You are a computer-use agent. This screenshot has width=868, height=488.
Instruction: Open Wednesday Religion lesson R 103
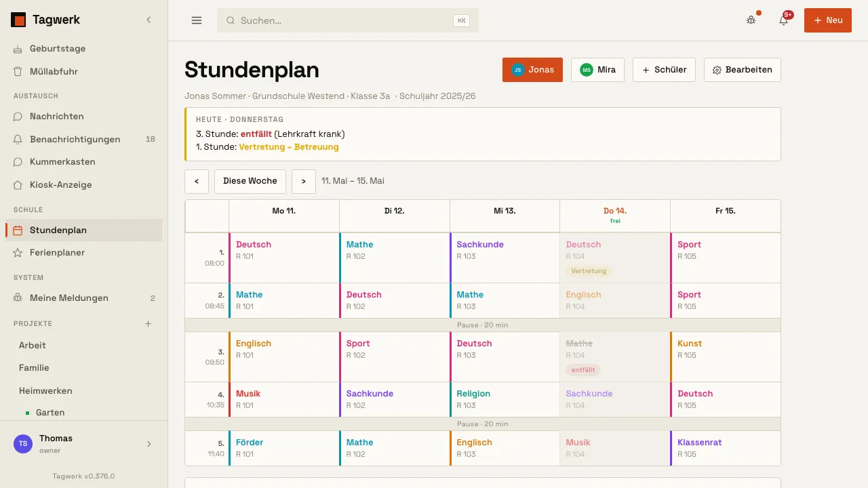point(505,400)
